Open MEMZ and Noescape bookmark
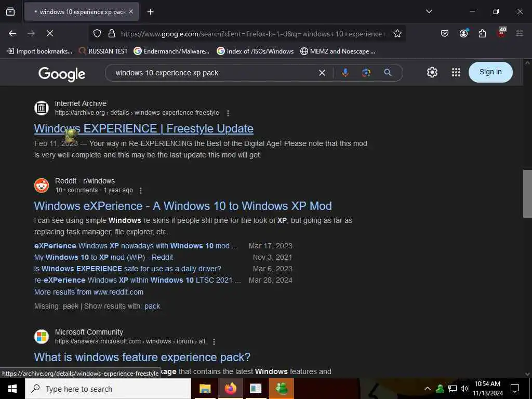The image size is (532, 399). [338, 51]
